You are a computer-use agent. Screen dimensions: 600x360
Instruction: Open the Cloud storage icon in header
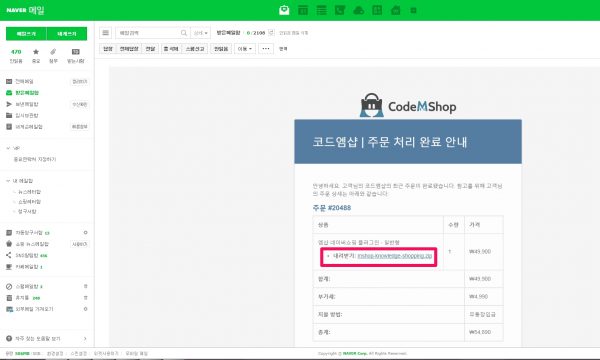pos(359,10)
